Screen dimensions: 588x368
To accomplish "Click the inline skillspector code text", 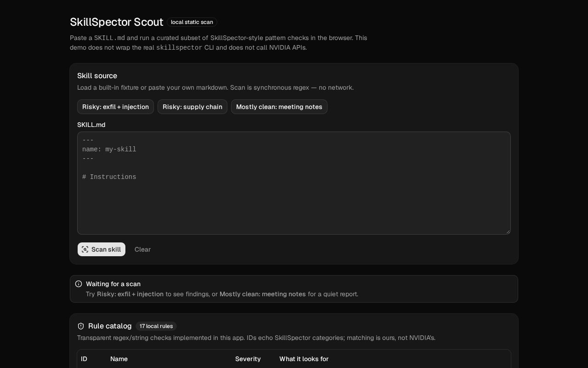I will 179,47.
